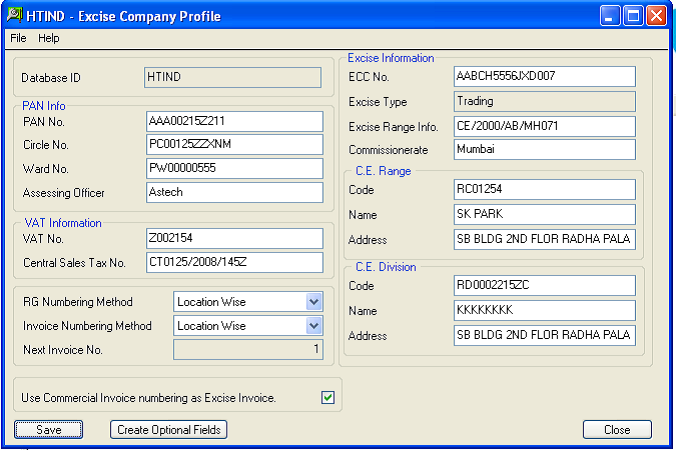Click the 'Use Commercial Invoice numbering' label text
The width and height of the screenshot is (676, 450).
coord(148,397)
